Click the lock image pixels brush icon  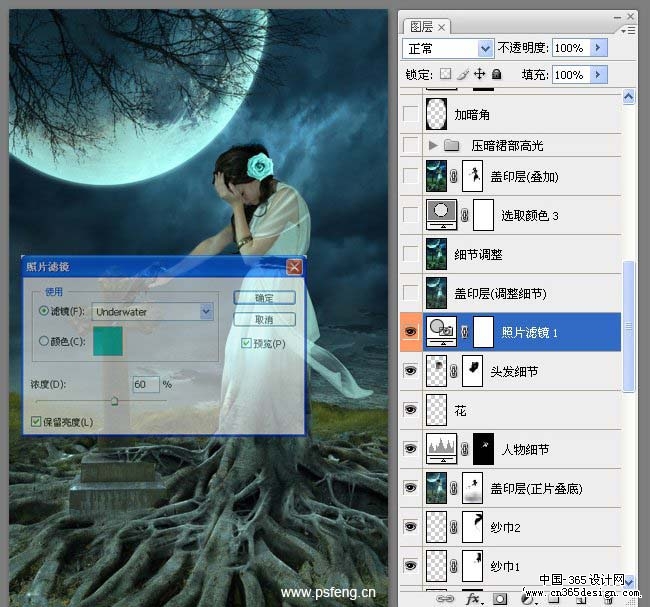[463, 74]
